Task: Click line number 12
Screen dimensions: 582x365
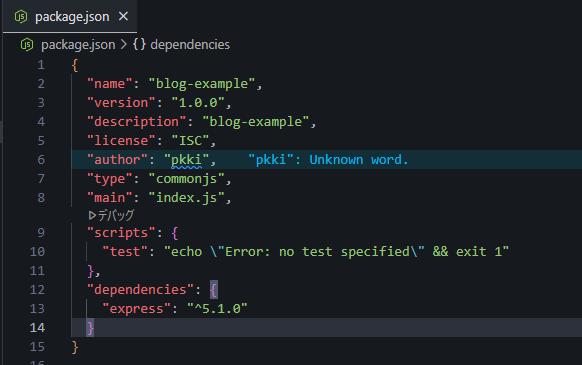Action: pos(37,290)
